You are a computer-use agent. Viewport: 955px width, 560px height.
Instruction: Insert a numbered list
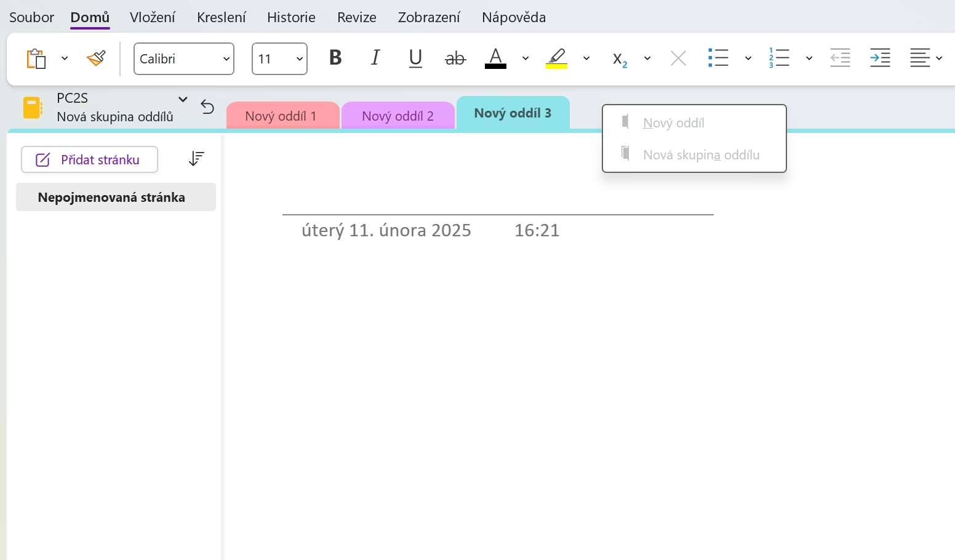[x=779, y=58]
